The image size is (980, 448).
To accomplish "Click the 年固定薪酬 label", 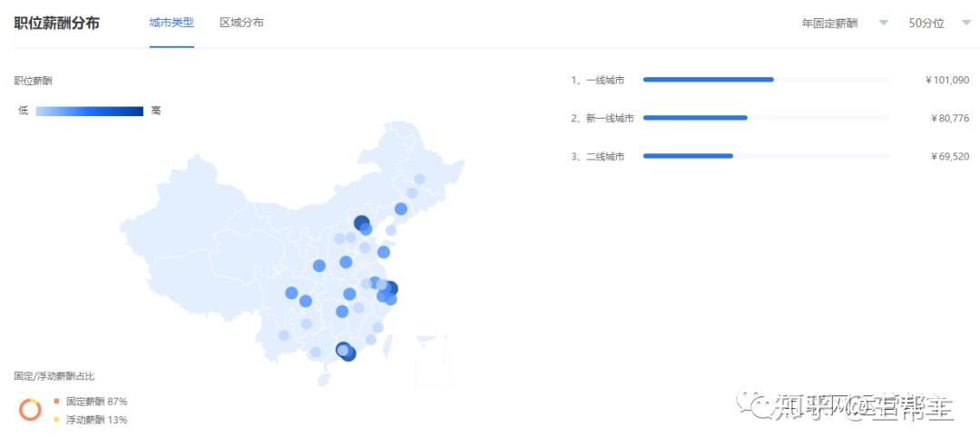I will [830, 23].
